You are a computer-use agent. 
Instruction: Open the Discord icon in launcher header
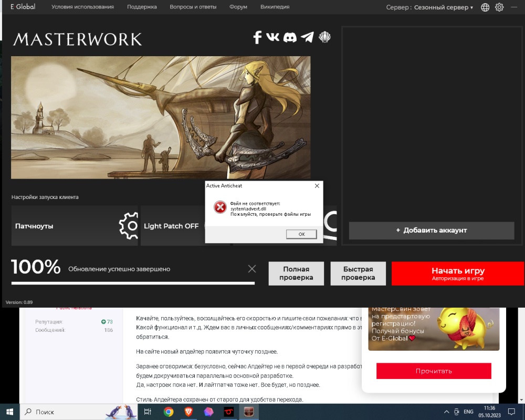click(290, 37)
